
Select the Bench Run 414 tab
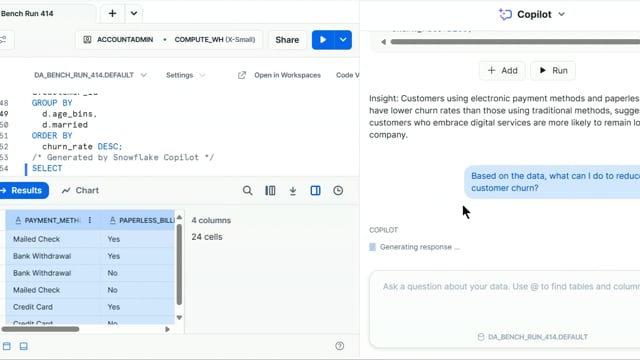[x=27, y=13]
